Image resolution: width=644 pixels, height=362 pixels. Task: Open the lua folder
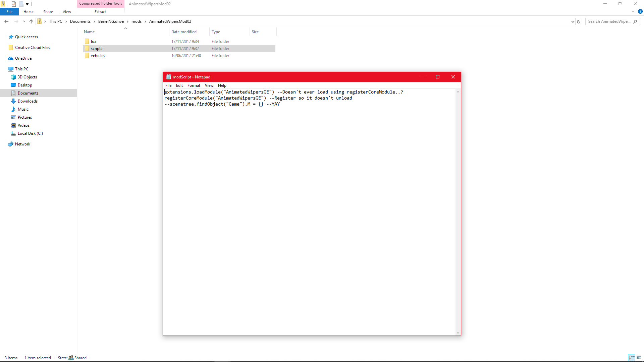pyautogui.click(x=93, y=41)
